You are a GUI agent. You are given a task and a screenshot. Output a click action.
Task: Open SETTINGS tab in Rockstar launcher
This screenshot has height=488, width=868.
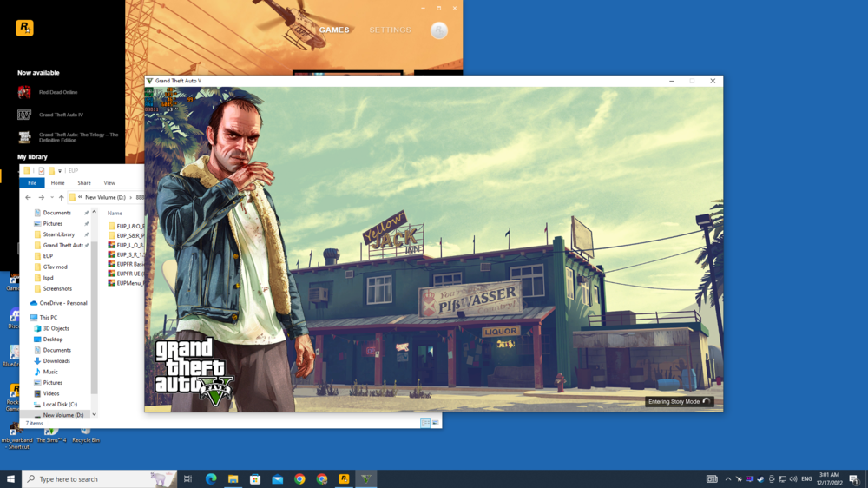point(391,30)
